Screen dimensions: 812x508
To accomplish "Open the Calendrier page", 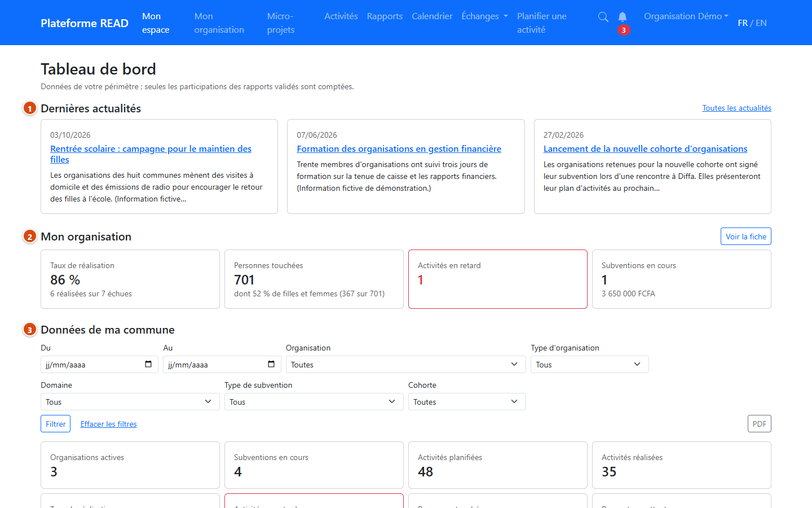I will 432,16.
